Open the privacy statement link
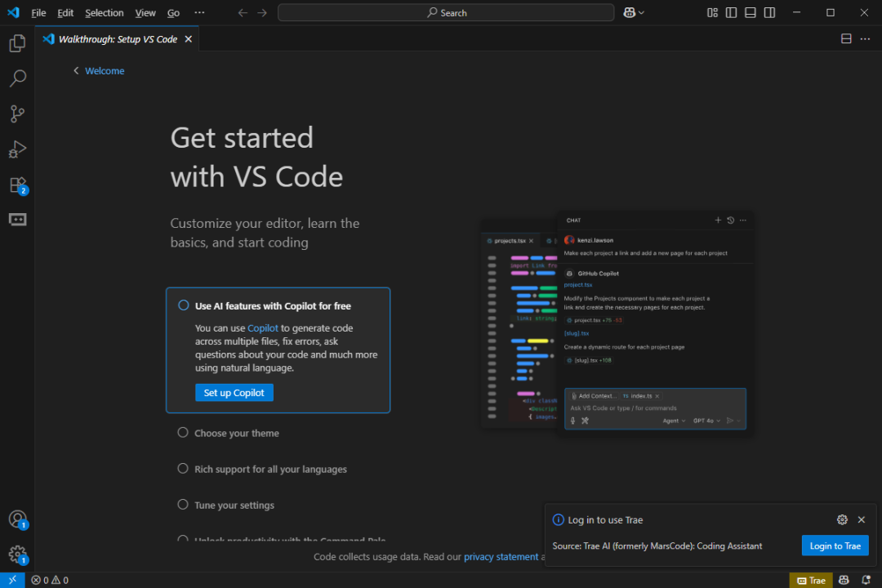 [501, 556]
